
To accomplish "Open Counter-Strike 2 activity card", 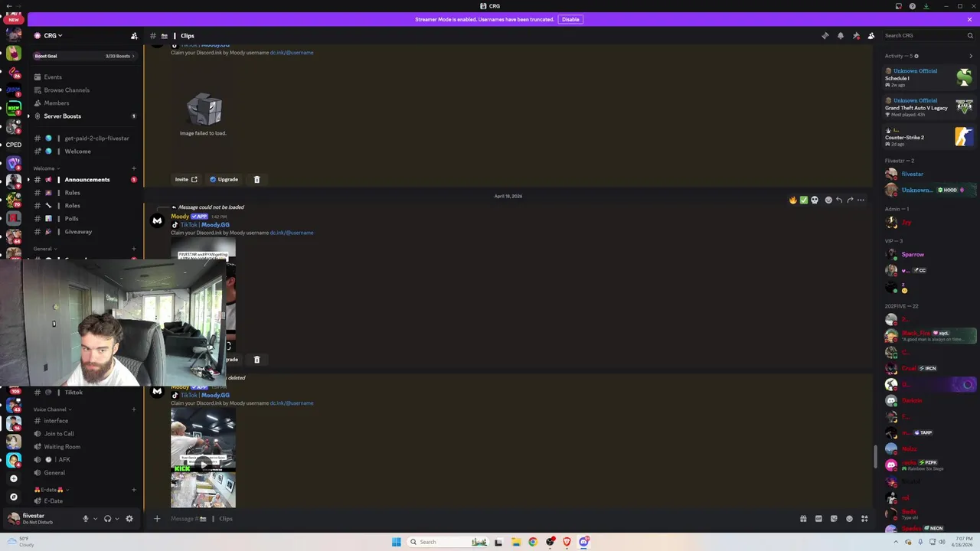I will tap(929, 137).
